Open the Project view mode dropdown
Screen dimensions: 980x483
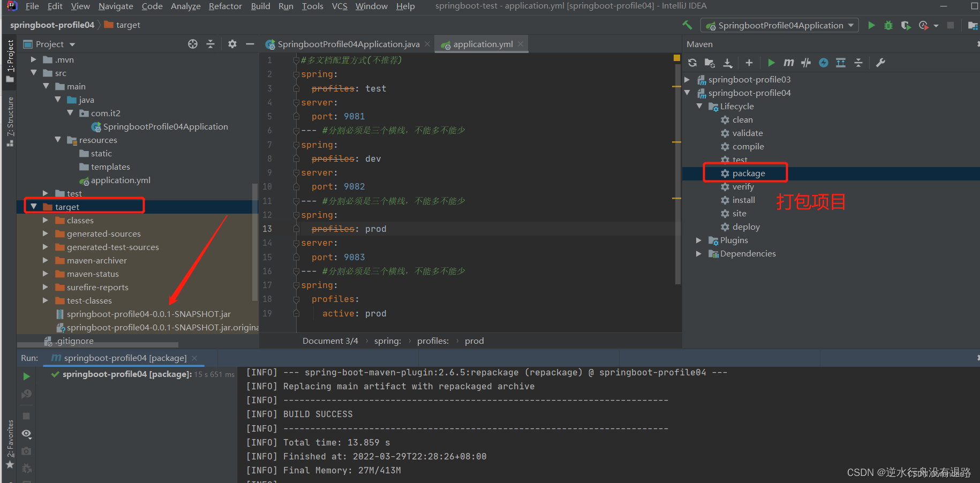(x=72, y=44)
